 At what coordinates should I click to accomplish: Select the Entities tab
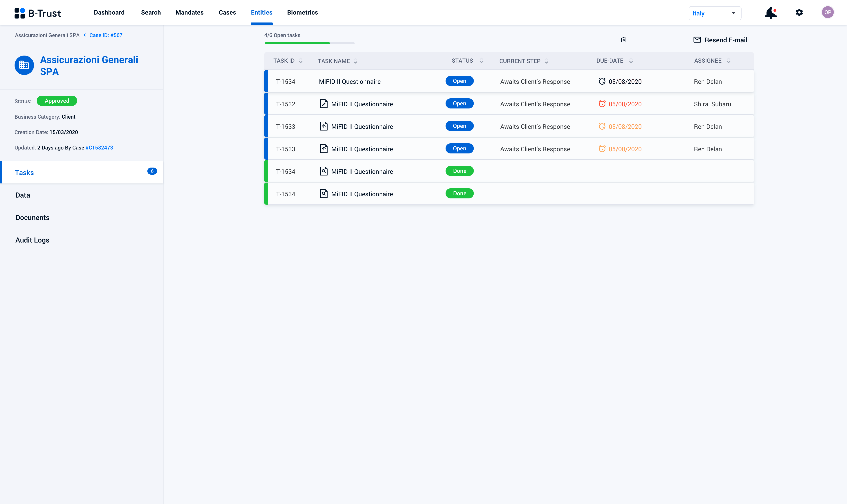click(x=262, y=13)
